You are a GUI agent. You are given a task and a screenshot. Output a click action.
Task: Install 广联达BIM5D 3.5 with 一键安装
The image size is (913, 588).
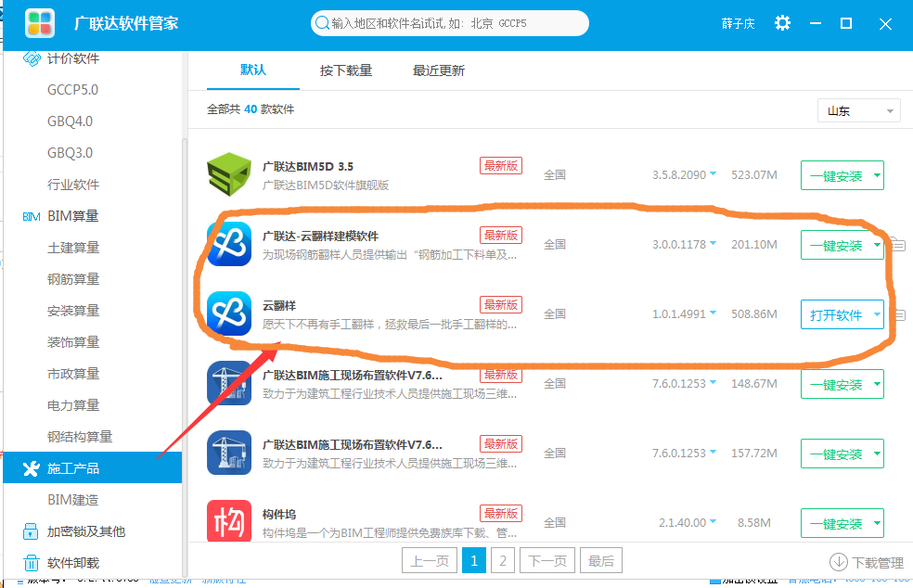point(836,175)
